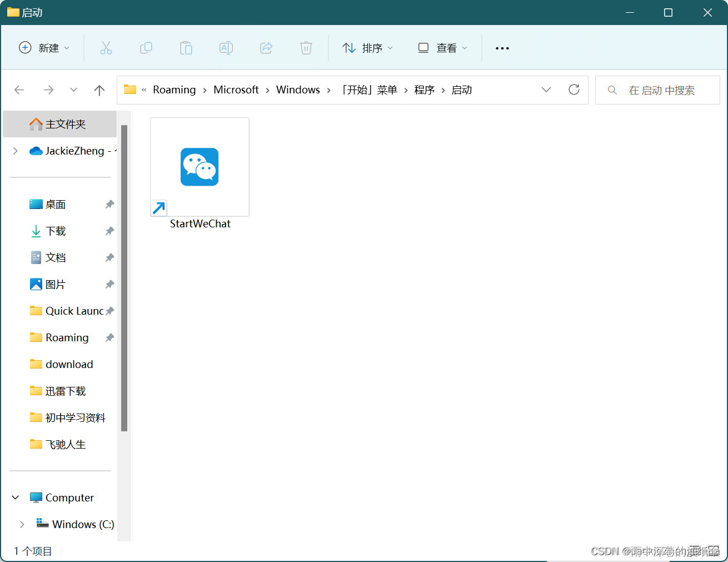Expand address bar history dropdown
This screenshot has width=728, height=562.
pyautogui.click(x=546, y=89)
